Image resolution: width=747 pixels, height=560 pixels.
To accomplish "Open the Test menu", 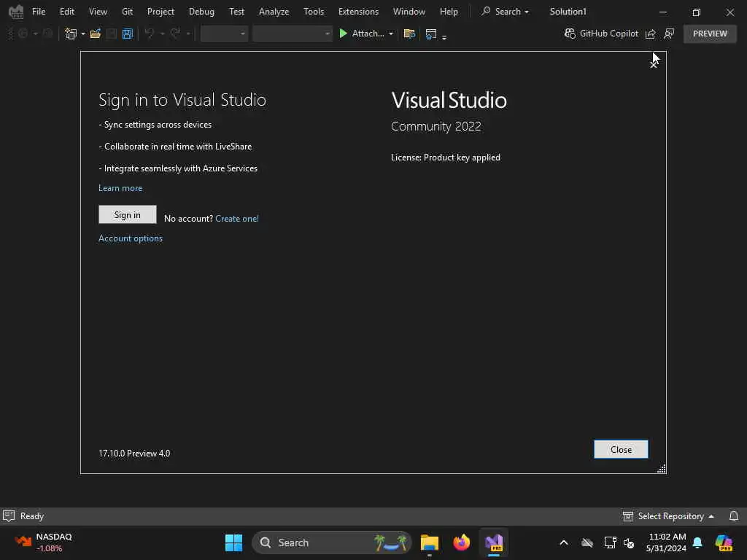I will (x=236, y=12).
